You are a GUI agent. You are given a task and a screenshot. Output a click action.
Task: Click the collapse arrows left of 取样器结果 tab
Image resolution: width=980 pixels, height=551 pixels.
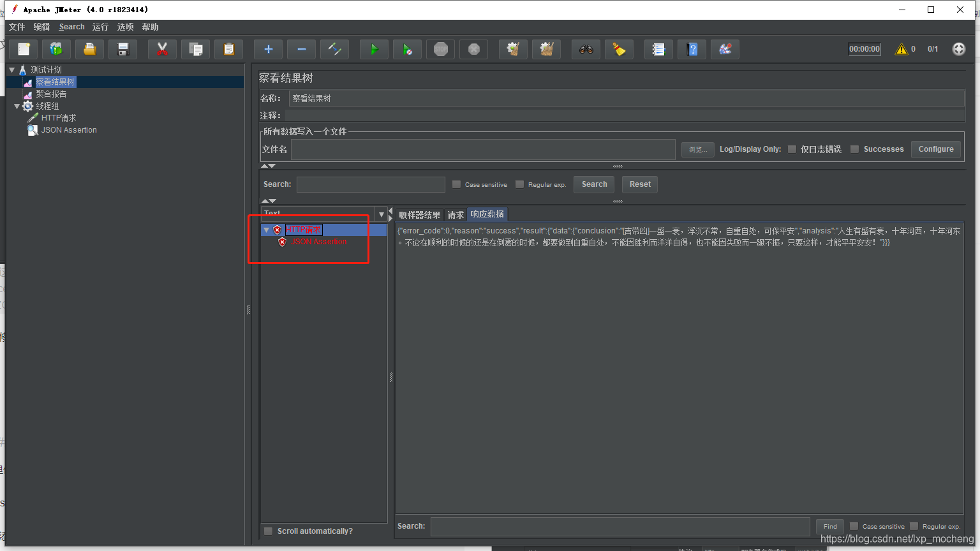[390, 214]
